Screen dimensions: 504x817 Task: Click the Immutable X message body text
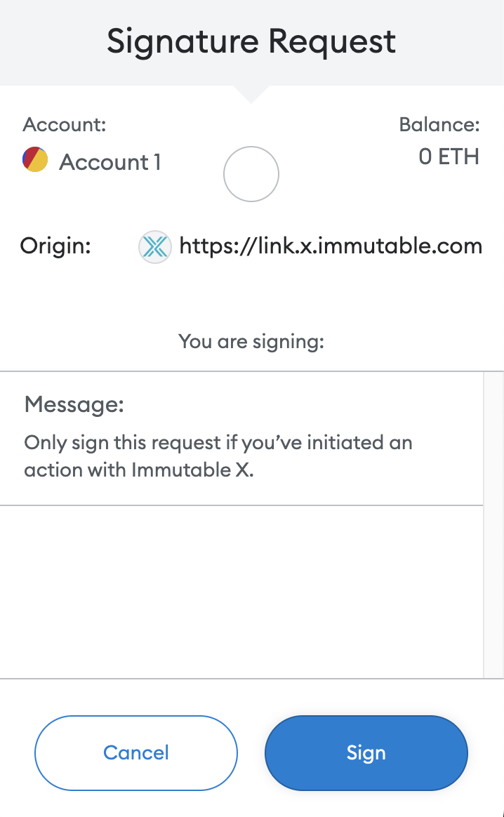click(x=218, y=456)
